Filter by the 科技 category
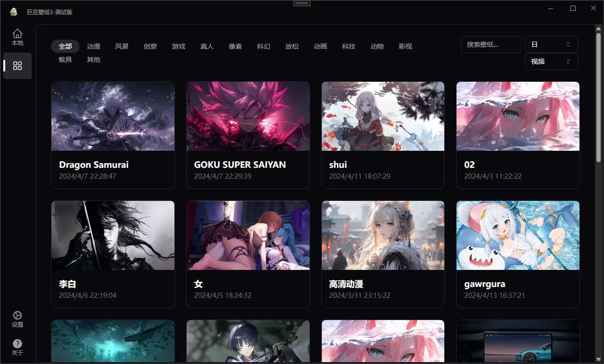 [x=349, y=46]
